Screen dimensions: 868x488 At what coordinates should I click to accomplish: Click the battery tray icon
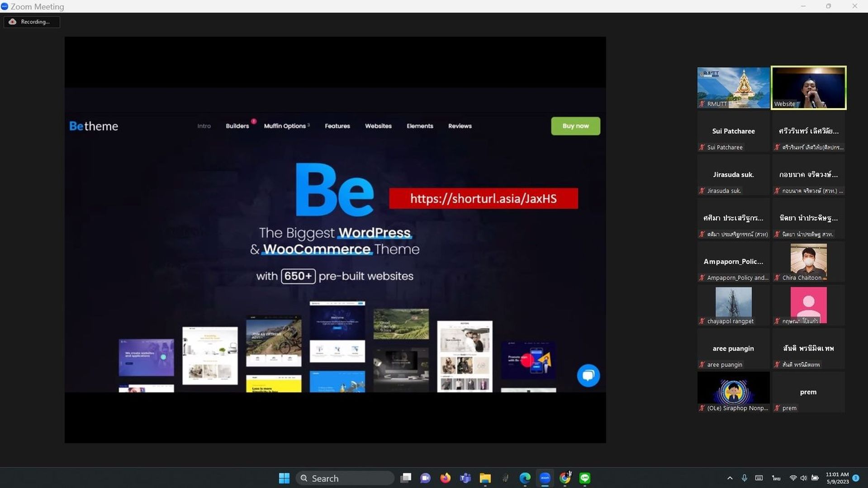(815, 478)
